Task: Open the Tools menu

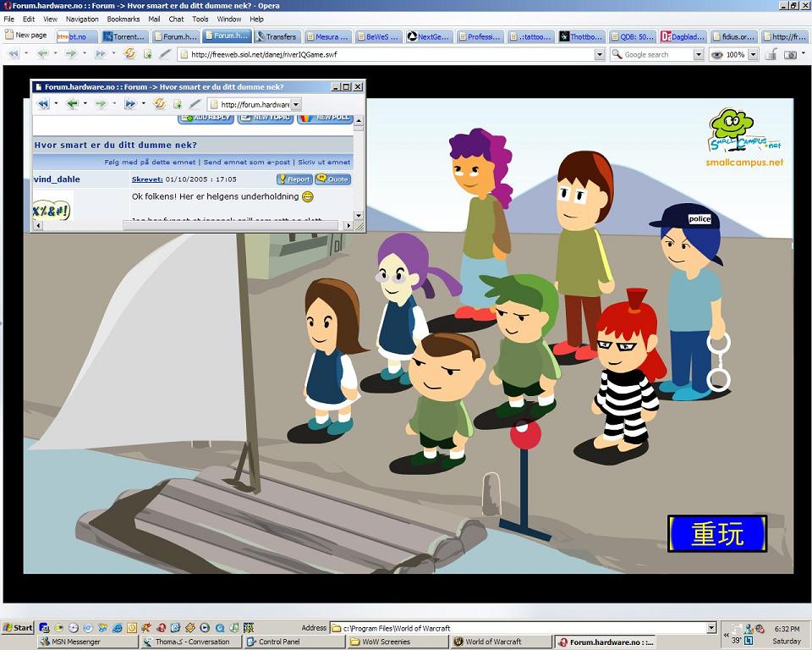Action: tap(200, 19)
